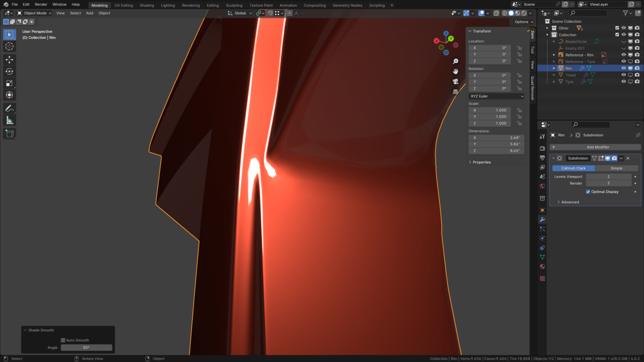
Task: Select the Move tool in the toolbar
Action: (9, 59)
